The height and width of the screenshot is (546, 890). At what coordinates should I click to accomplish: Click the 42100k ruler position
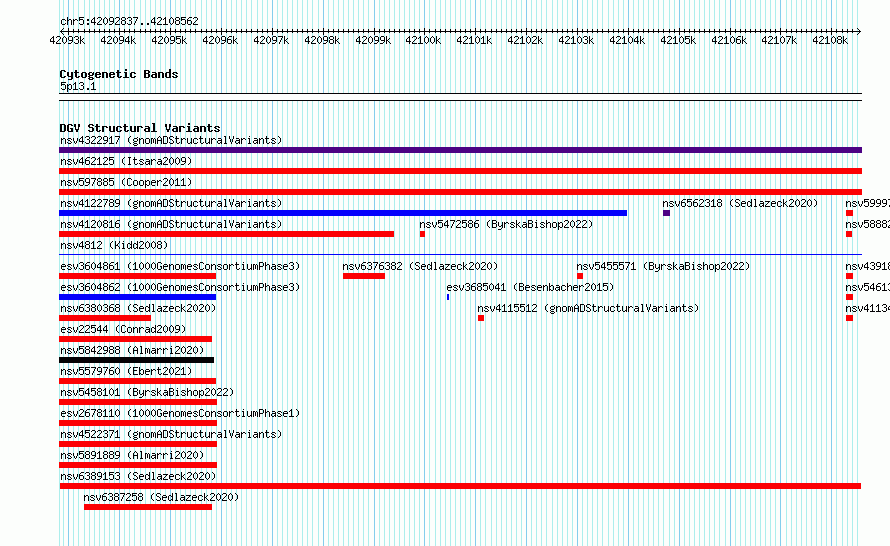pyautogui.click(x=423, y=40)
